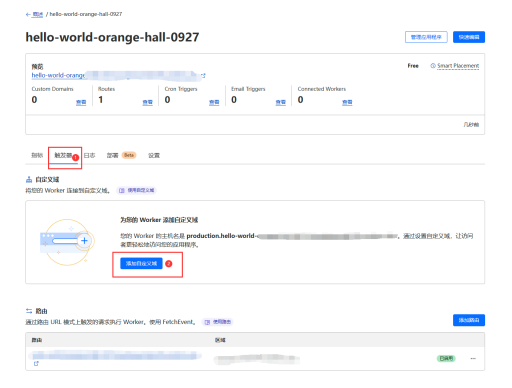Select the settings tab at the end

coord(154,155)
